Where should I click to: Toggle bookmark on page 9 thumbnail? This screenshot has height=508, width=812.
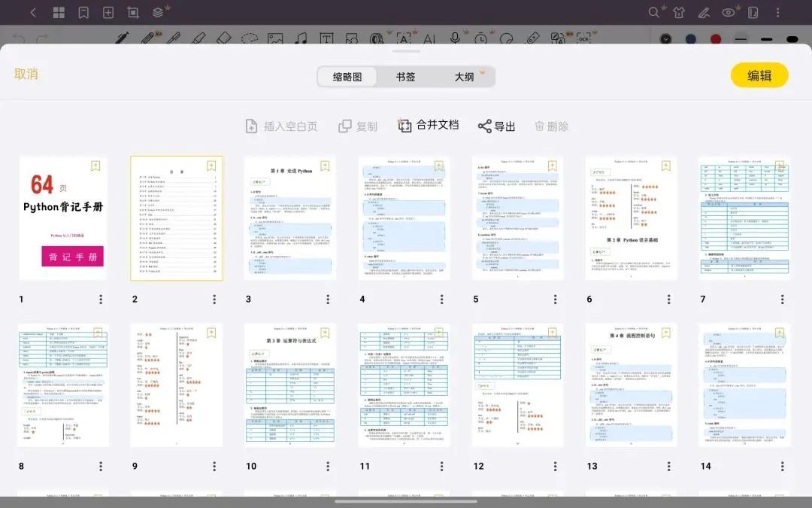point(211,333)
